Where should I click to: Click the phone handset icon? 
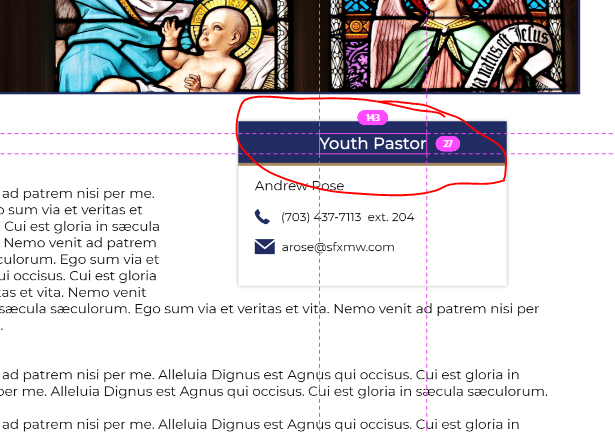[262, 217]
